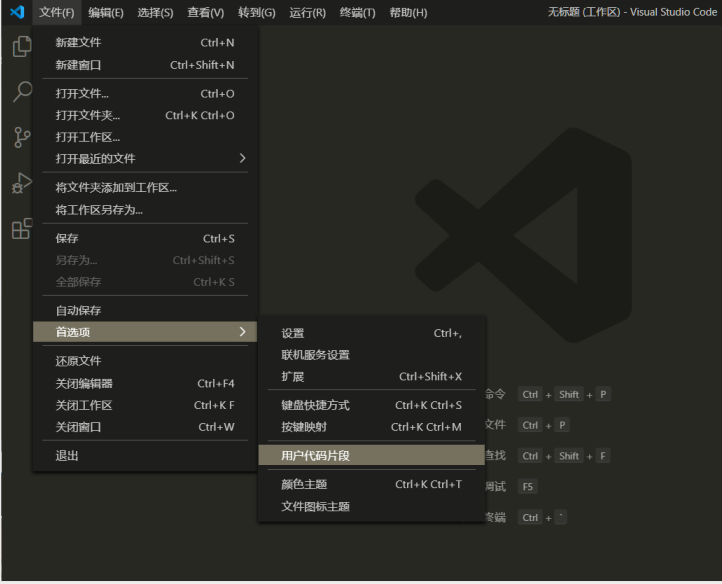This screenshot has height=584, width=722.
Task: Expand the 首选项 submenu
Action: (x=145, y=332)
